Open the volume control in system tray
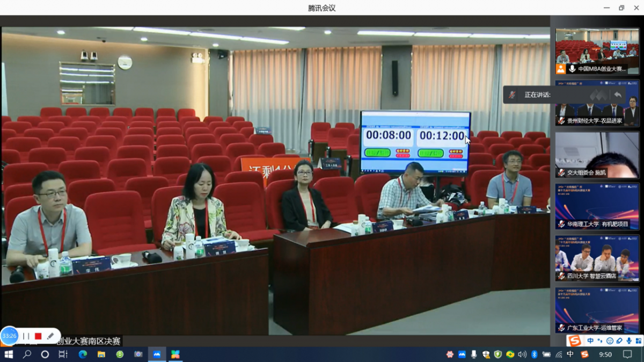Viewport: 644px width, 362px height. coord(522,354)
